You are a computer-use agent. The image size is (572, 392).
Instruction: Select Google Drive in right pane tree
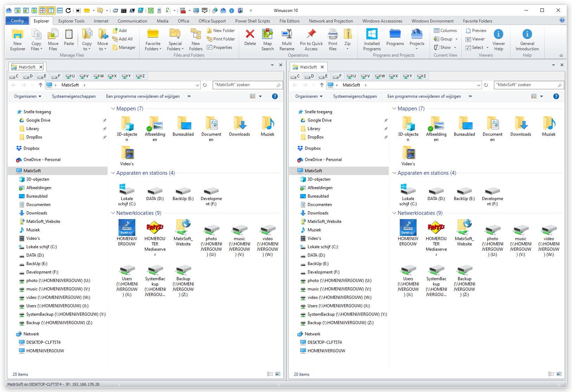click(320, 120)
